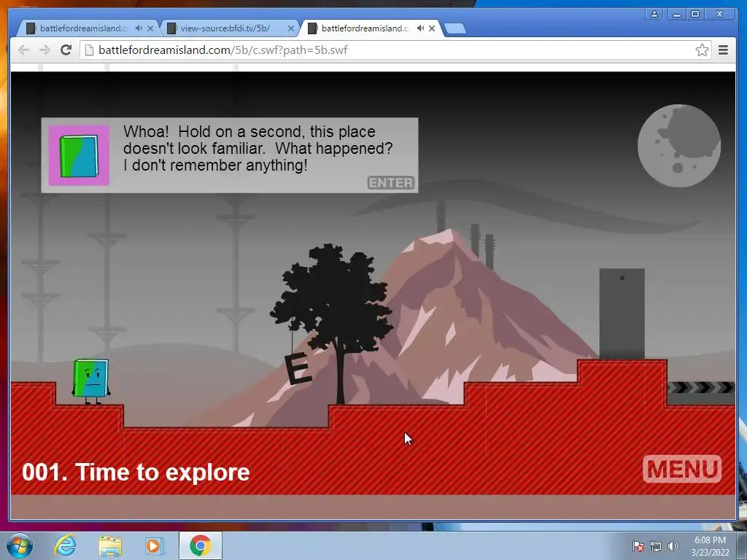Open a new tab button

(455, 28)
